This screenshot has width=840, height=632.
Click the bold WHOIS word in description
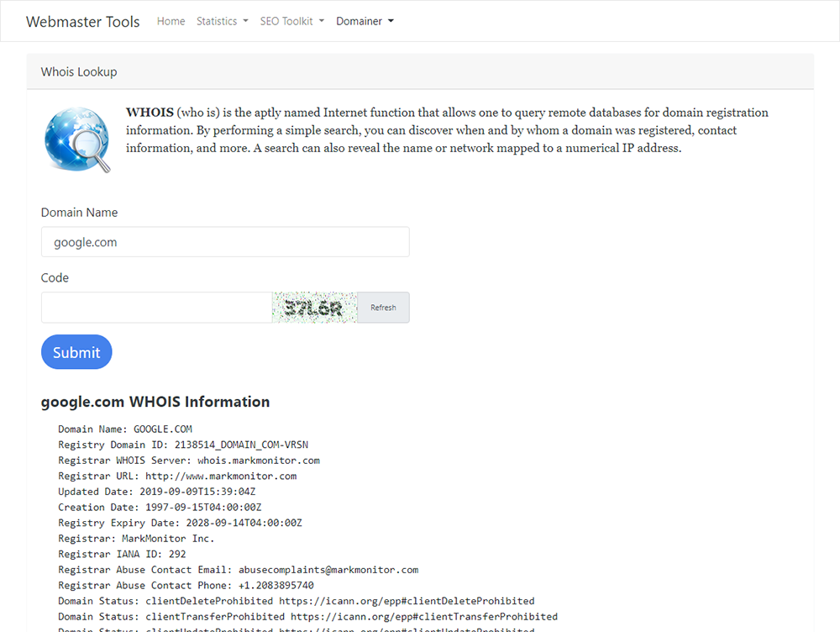(x=150, y=112)
